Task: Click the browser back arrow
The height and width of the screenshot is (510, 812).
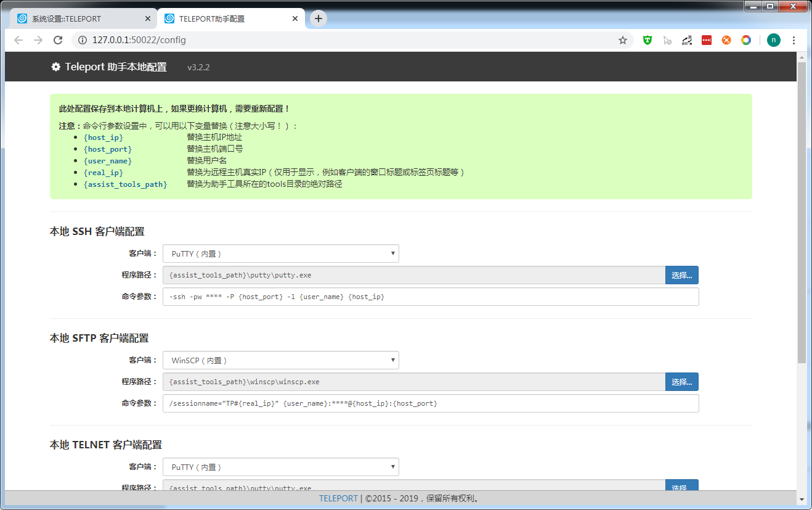Action: [x=18, y=40]
